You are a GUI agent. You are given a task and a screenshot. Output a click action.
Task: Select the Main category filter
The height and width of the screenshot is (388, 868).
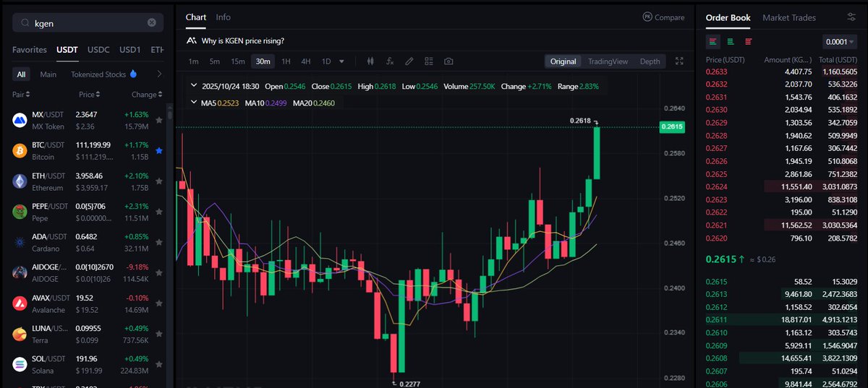click(48, 74)
